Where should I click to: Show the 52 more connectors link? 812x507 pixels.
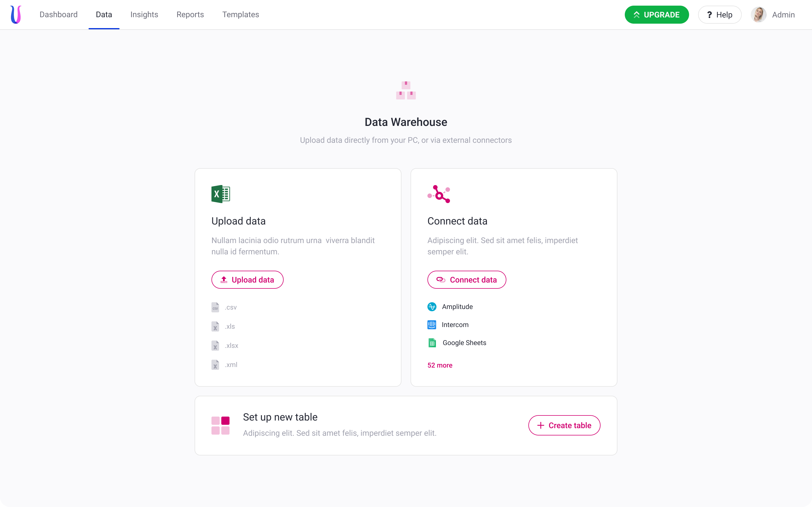pos(440,365)
